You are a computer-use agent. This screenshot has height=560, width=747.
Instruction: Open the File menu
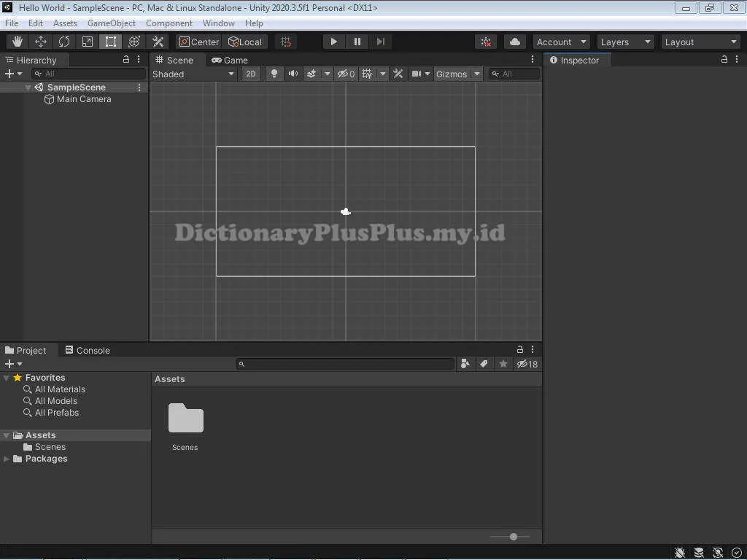pyautogui.click(x=12, y=23)
